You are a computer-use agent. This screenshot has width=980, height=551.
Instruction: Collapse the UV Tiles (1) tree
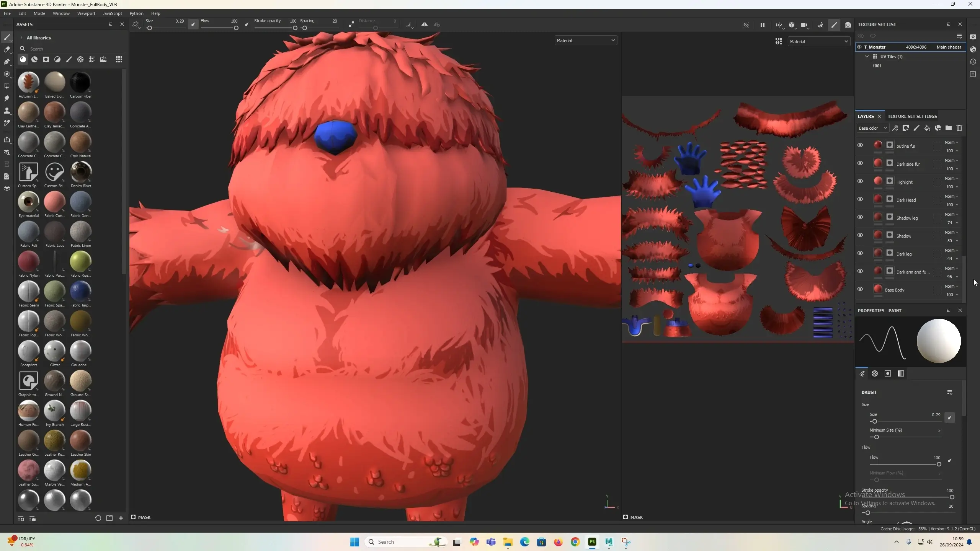click(867, 57)
